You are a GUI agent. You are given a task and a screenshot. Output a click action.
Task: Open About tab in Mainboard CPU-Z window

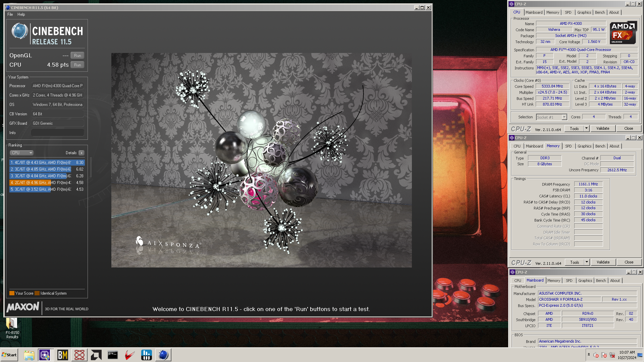615,281
